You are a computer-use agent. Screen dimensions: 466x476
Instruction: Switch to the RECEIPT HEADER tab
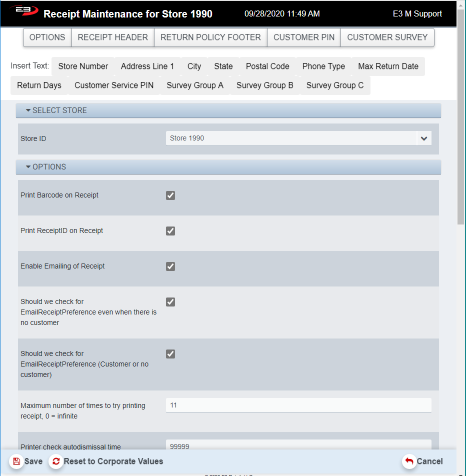112,37
